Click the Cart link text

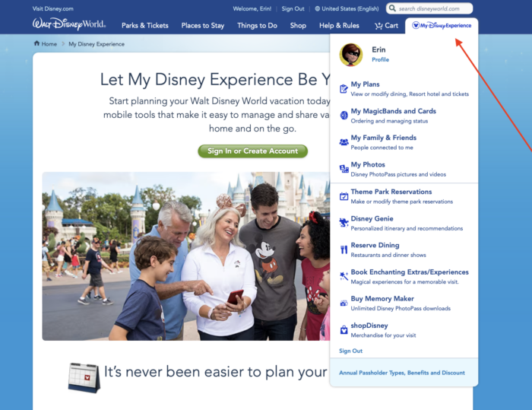pos(391,25)
